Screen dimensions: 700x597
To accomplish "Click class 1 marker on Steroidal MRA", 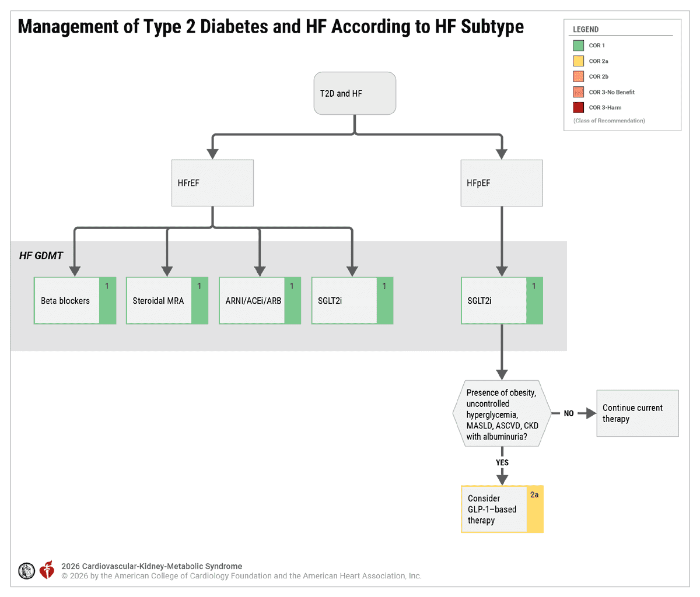I will (x=199, y=286).
